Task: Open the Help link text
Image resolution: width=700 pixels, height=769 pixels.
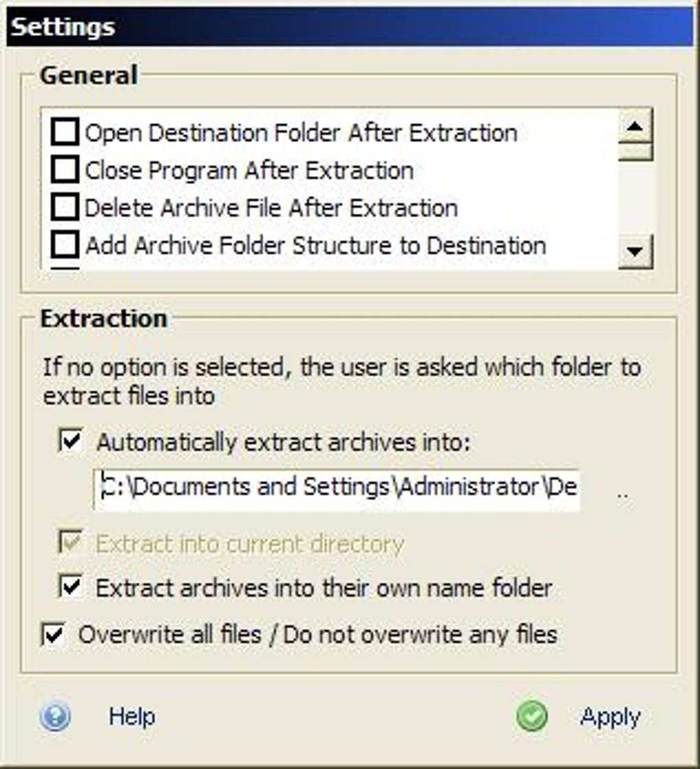Action: coord(132,717)
